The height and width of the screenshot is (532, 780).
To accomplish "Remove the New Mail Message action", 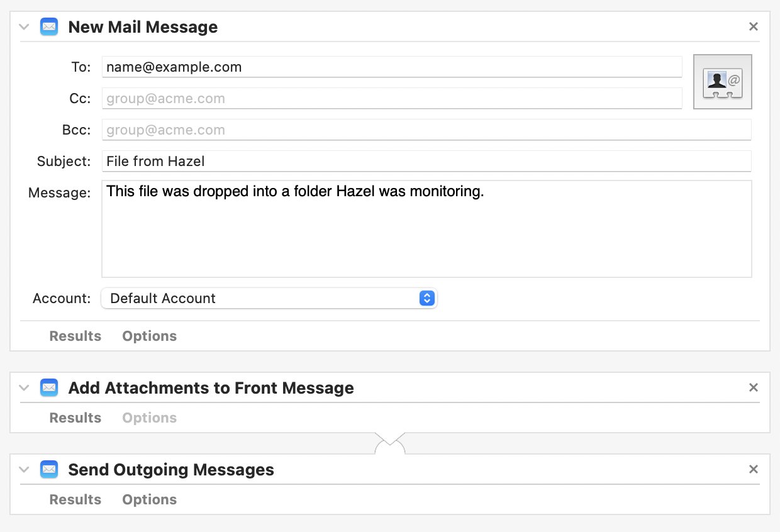I will click(x=754, y=26).
